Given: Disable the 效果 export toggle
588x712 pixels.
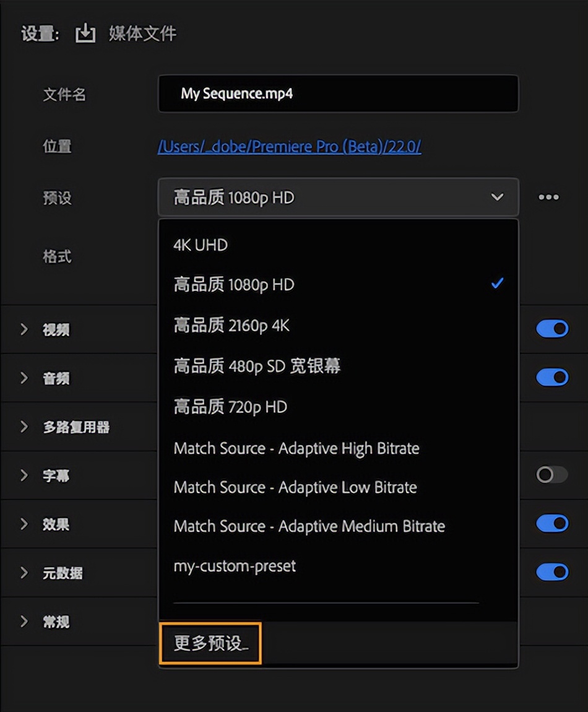Looking at the screenshot, I should pyautogui.click(x=551, y=523).
